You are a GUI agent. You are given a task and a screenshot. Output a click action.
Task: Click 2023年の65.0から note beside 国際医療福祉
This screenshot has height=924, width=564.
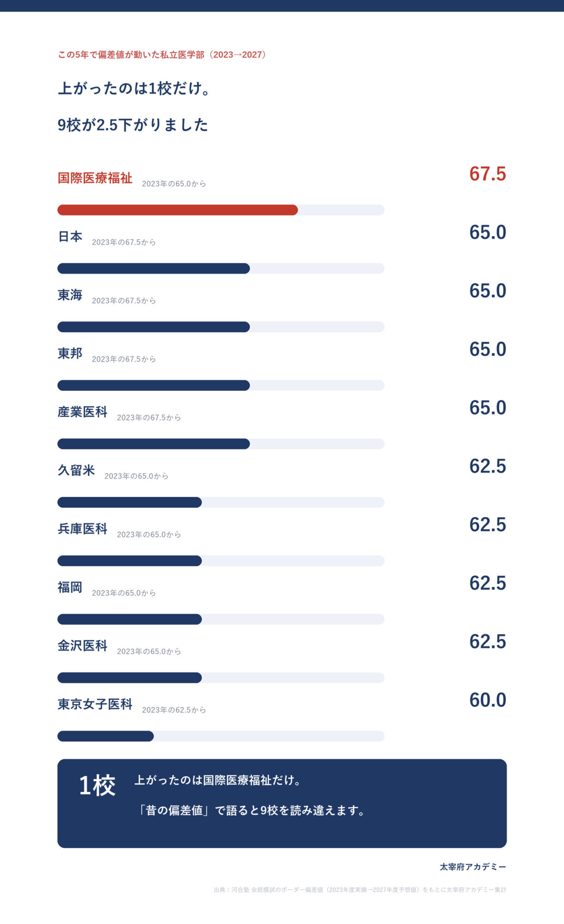174,184
